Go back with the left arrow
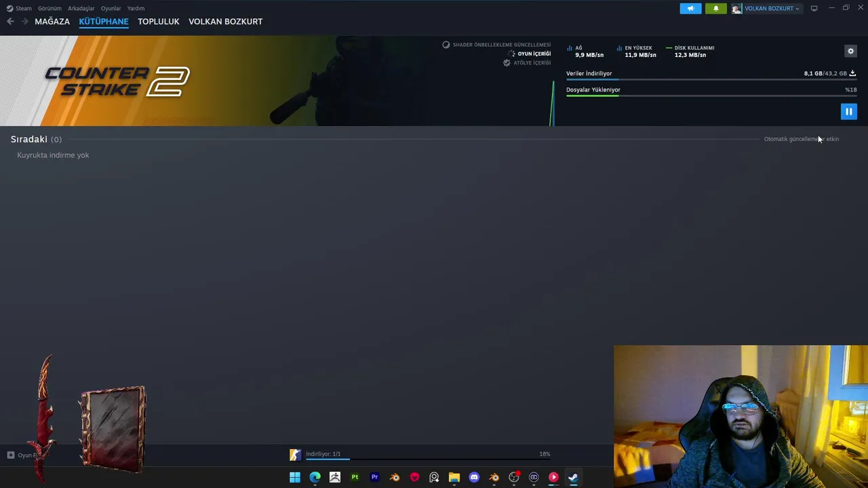 10,22
